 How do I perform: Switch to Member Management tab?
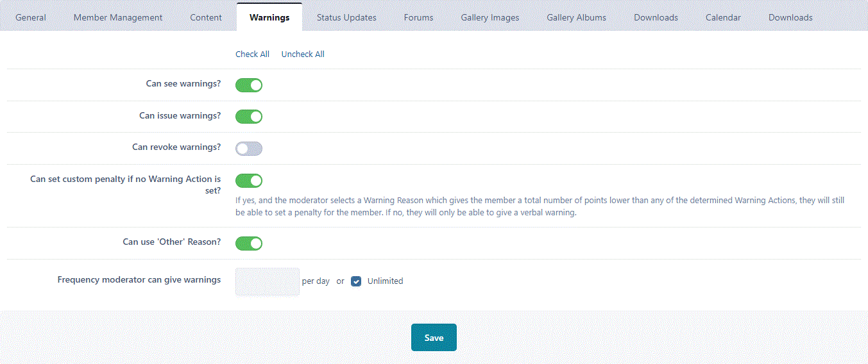click(x=118, y=17)
